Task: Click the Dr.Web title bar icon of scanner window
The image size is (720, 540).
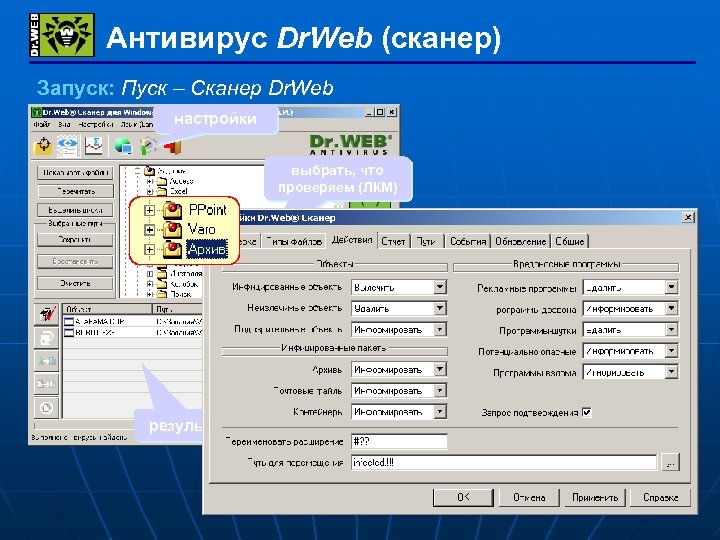Action: pyautogui.click(x=36, y=112)
